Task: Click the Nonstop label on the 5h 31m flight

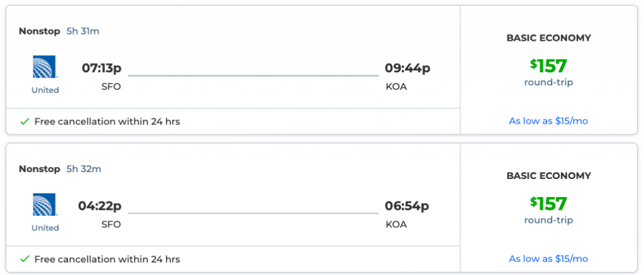Action: coord(40,31)
